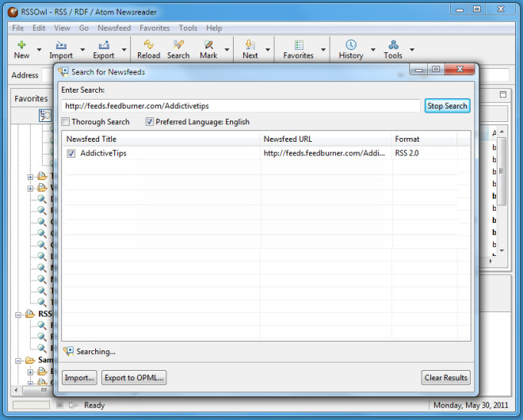Open the Newsfeed menu
Screen dimensions: 523x420
click(114, 28)
